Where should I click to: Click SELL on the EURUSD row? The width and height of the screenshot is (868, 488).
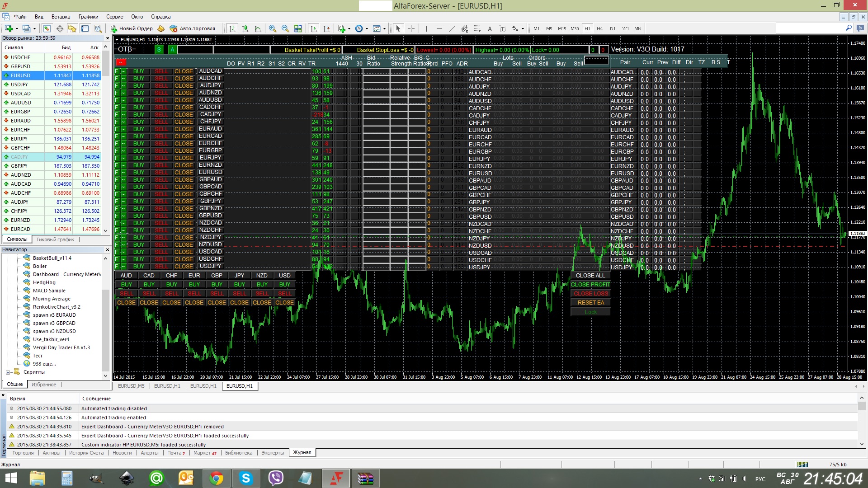161,173
